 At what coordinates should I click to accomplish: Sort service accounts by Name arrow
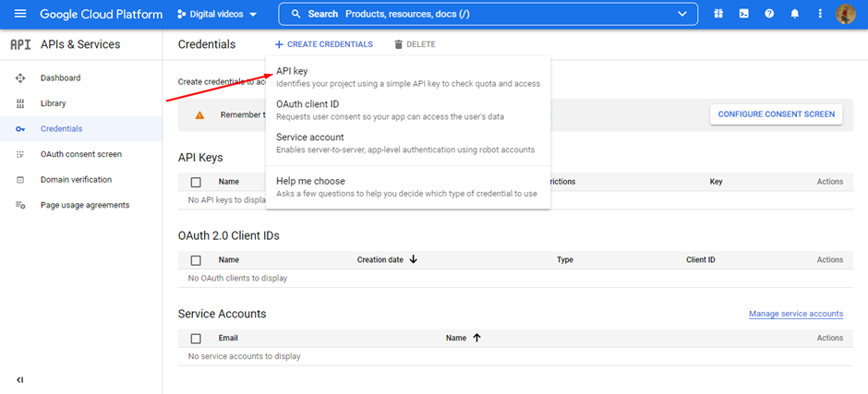476,338
